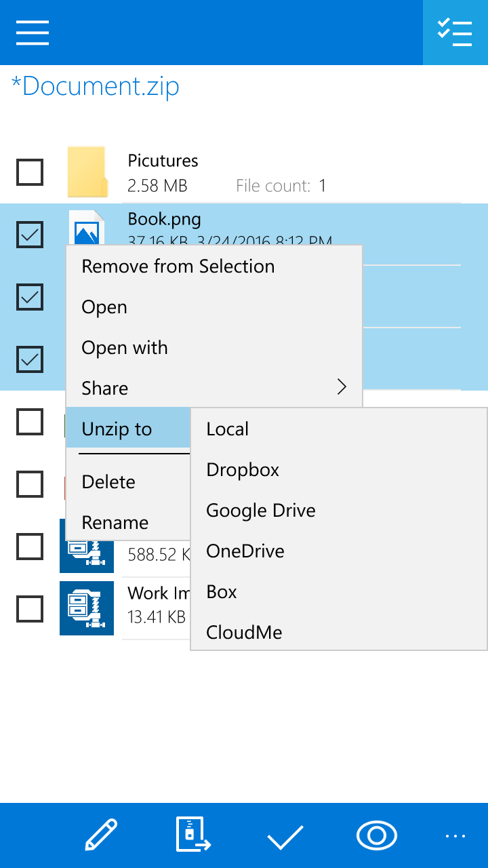488x868 pixels.
Task: Tap the unzip-to-device icon in the bottom bar
Action: [x=193, y=835]
